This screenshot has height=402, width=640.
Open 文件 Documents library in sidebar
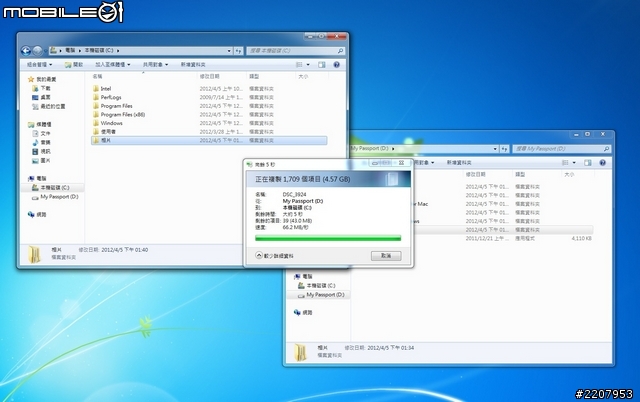[41, 133]
